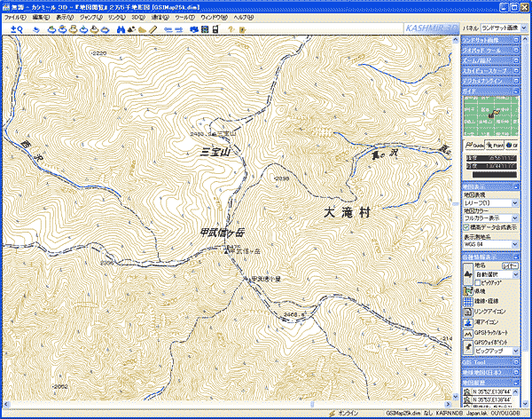Open the パネル dropdown at top right
Image resolution: width=532 pixels, height=419 pixels.
coord(504,28)
